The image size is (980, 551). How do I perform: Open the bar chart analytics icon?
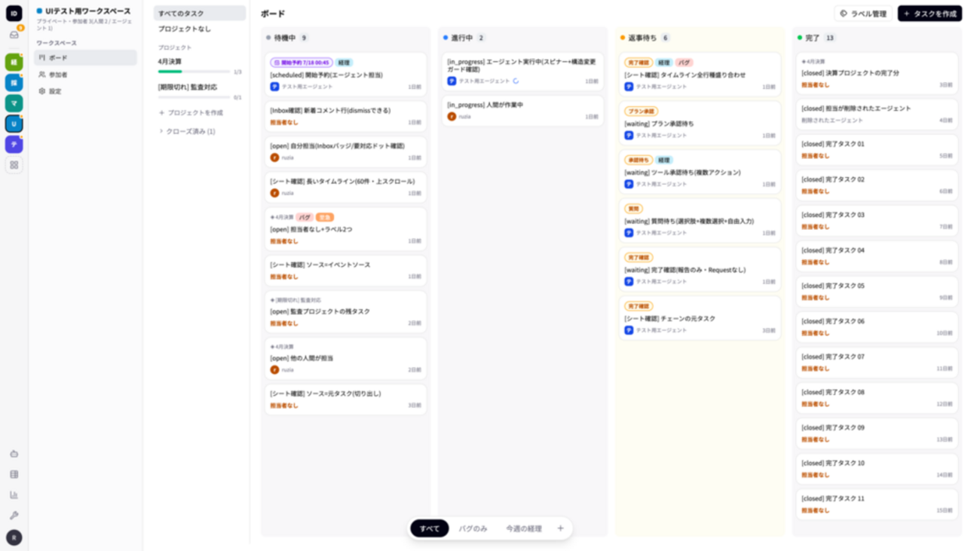click(x=14, y=494)
